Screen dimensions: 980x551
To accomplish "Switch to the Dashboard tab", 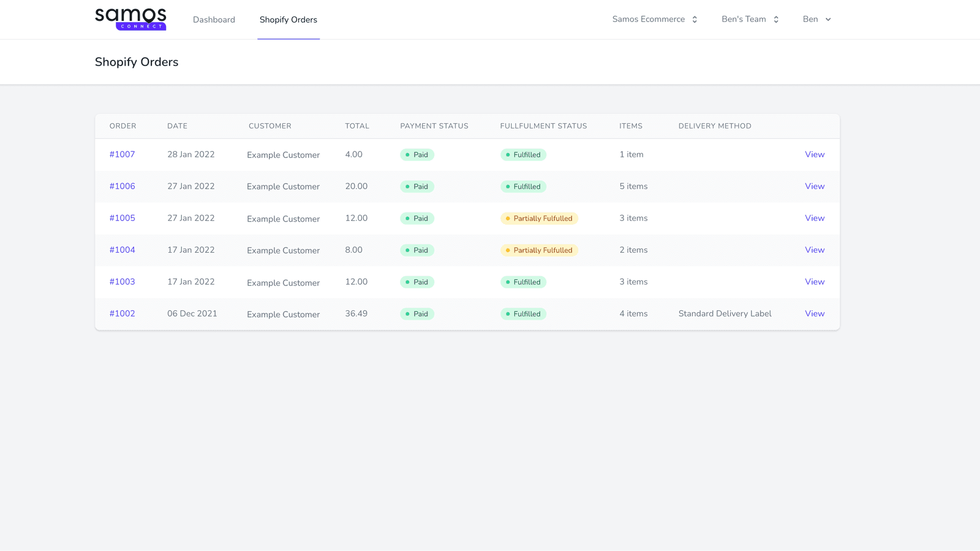I will coord(214,20).
